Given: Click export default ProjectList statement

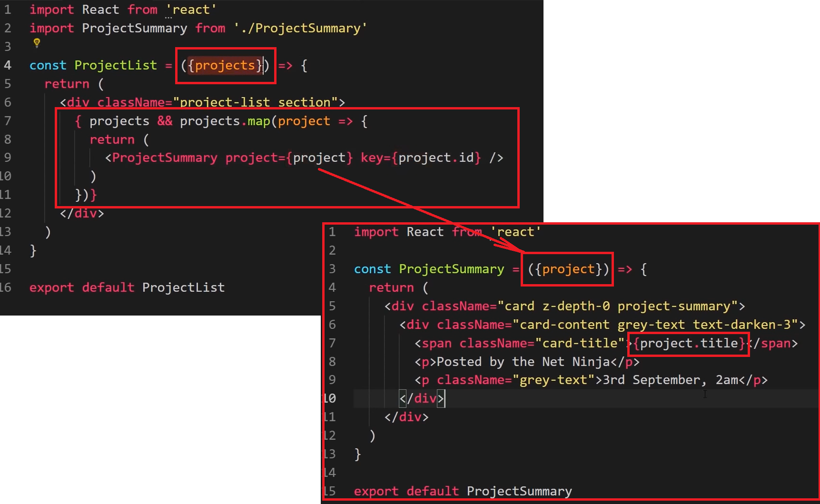Looking at the screenshot, I should point(127,287).
